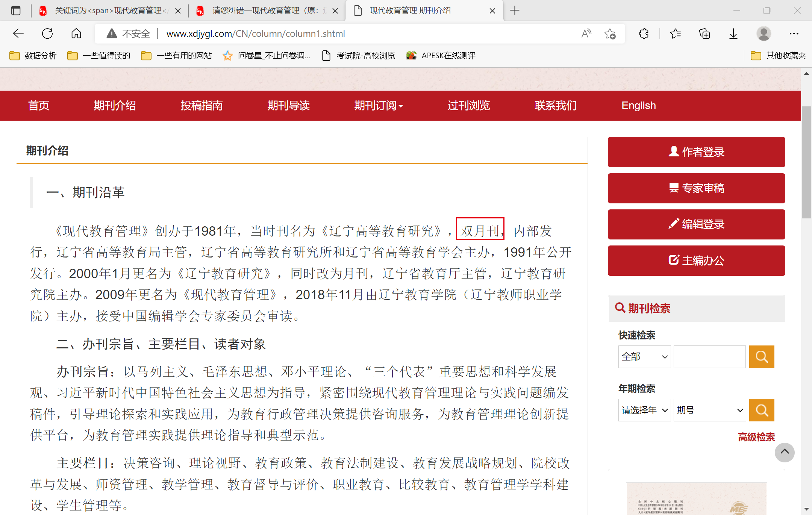Open the 全部 search scope dropdown

pos(644,356)
